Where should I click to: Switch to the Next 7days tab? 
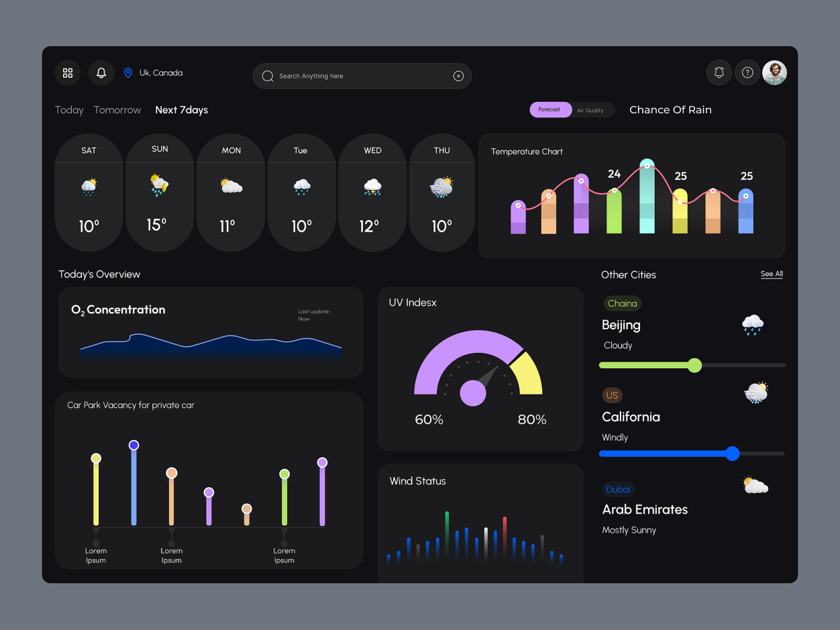181,110
